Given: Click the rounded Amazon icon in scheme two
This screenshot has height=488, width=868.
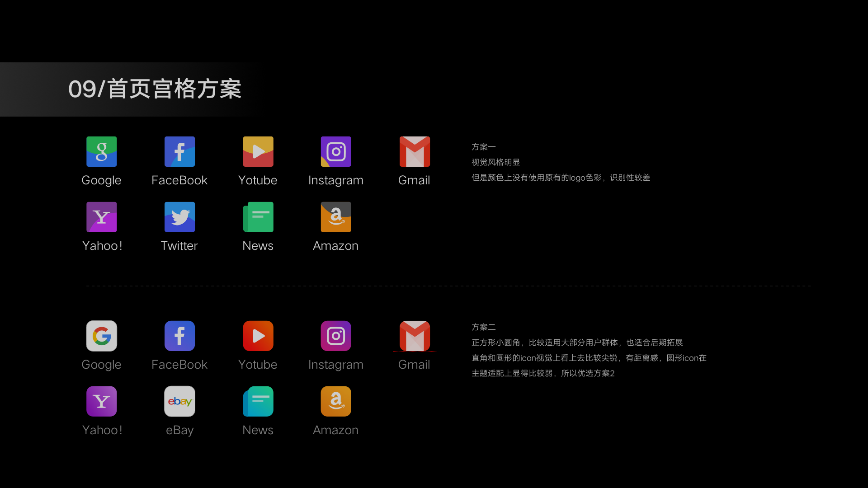Looking at the screenshot, I should [336, 401].
